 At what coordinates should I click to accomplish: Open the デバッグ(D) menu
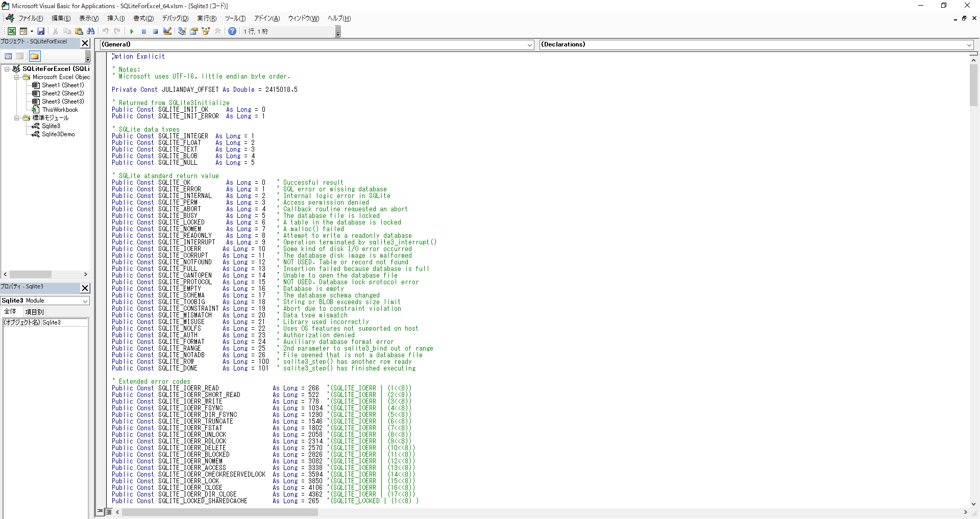click(x=175, y=18)
